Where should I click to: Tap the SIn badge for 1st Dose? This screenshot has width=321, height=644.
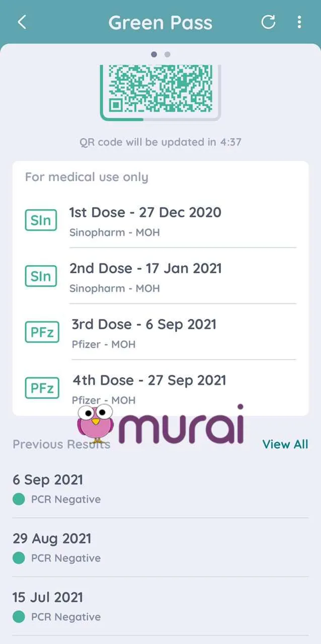[41, 220]
